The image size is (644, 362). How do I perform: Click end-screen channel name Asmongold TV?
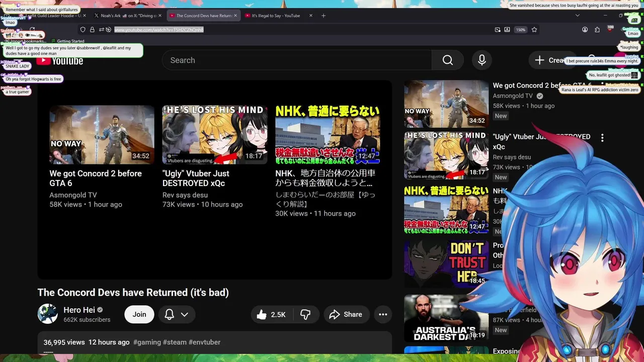[x=73, y=195]
